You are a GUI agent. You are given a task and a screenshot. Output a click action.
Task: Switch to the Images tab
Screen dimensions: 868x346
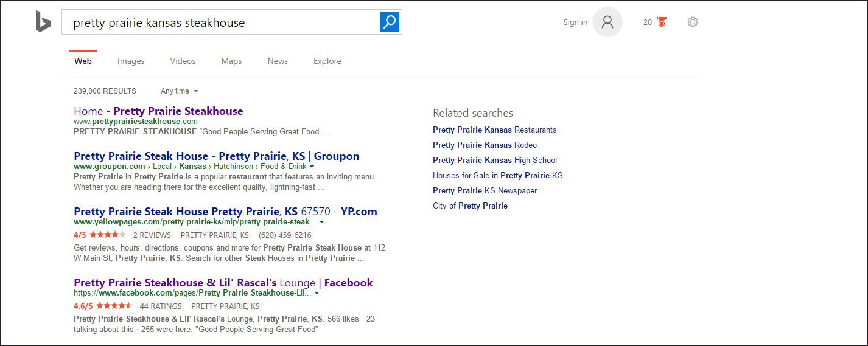[131, 61]
